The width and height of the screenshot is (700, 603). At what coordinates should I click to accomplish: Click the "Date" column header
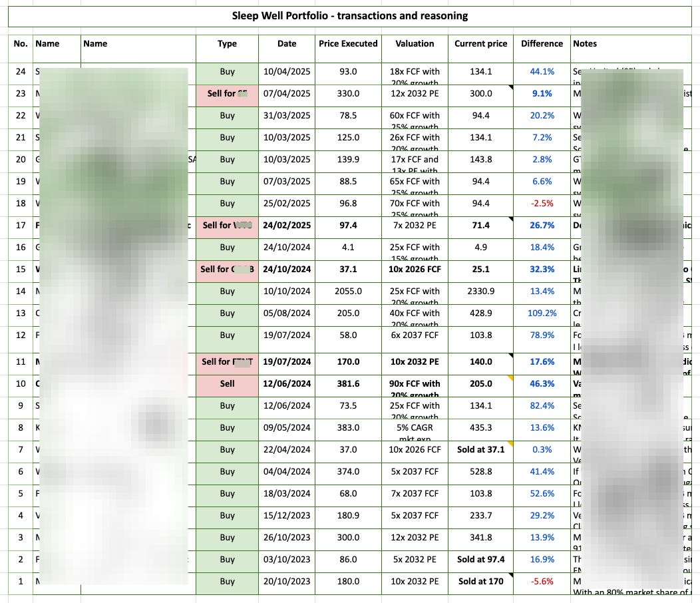[287, 49]
